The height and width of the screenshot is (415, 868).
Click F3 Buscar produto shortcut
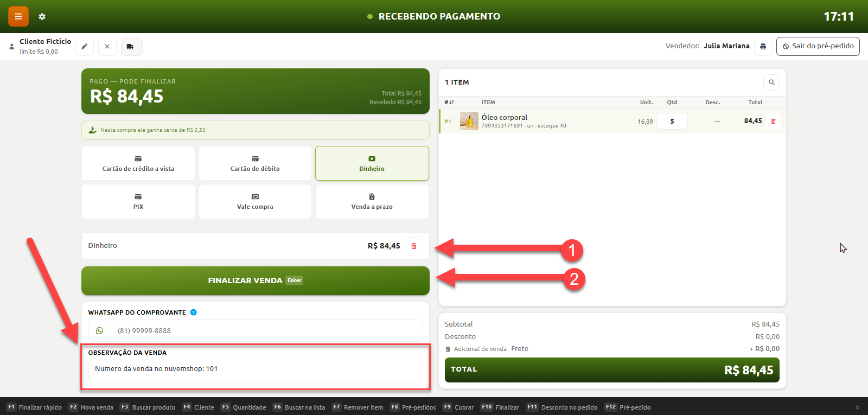click(x=148, y=407)
